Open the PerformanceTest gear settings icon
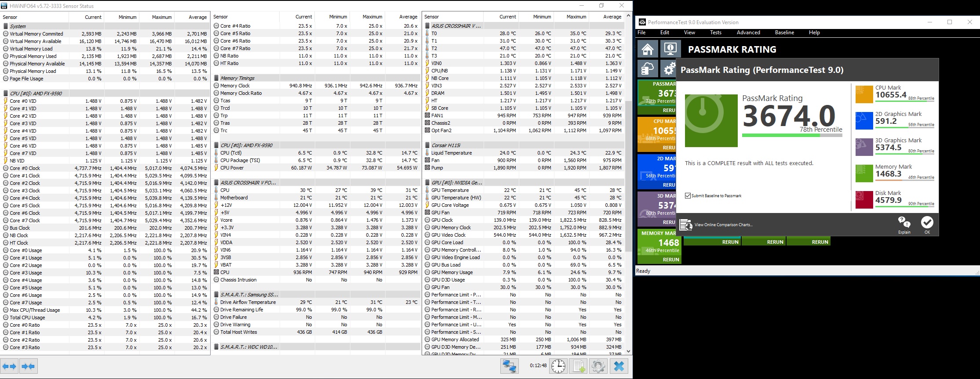 click(669, 69)
